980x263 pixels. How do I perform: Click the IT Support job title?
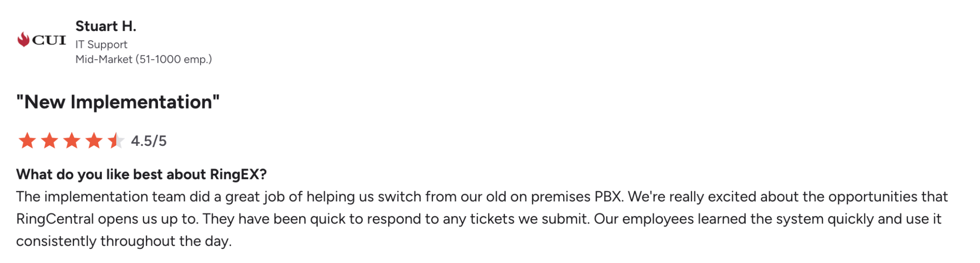click(101, 44)
